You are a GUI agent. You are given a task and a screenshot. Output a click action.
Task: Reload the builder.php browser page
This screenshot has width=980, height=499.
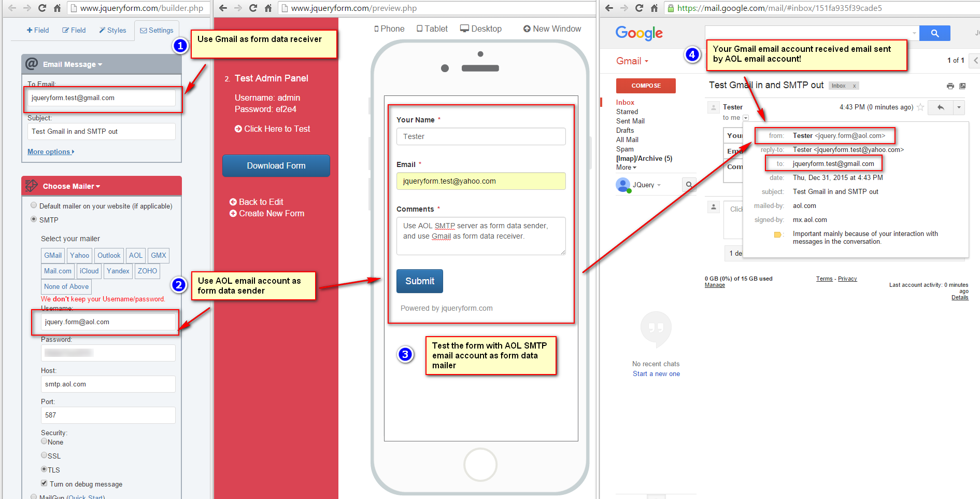click(42, 8)
